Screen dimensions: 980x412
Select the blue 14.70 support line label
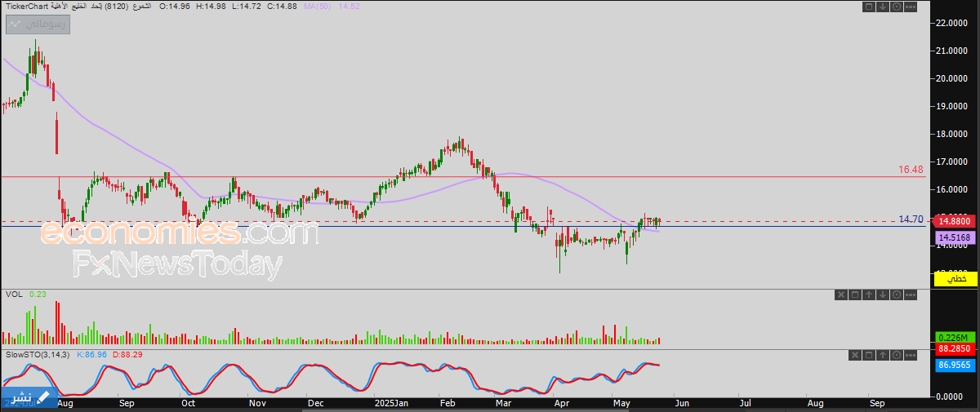click(911, 219)
